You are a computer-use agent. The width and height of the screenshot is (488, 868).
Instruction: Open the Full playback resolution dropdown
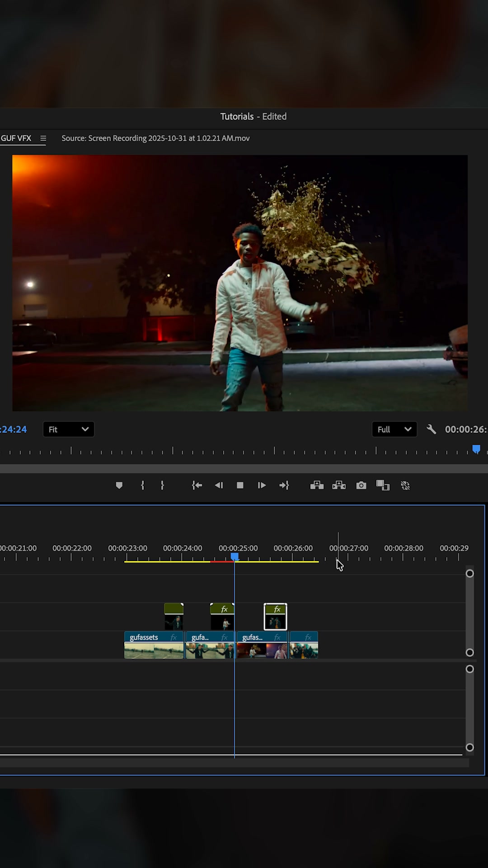tap(394, 429)
